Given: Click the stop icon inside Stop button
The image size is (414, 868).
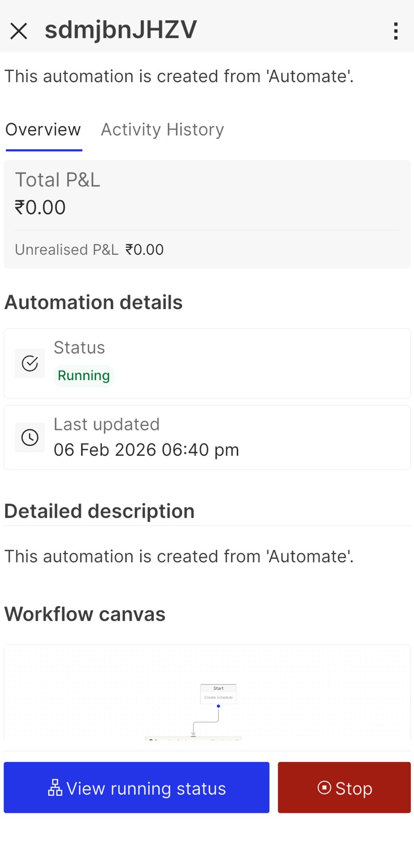Looking at the screenshot, I should [x=324, y=788].
